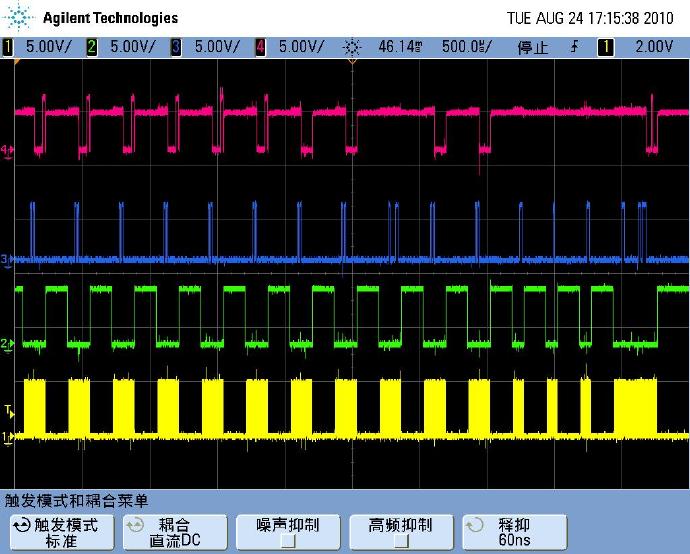Open the 耦合 直流DC softkey
The image size is (690, 554).
[175, 532]
